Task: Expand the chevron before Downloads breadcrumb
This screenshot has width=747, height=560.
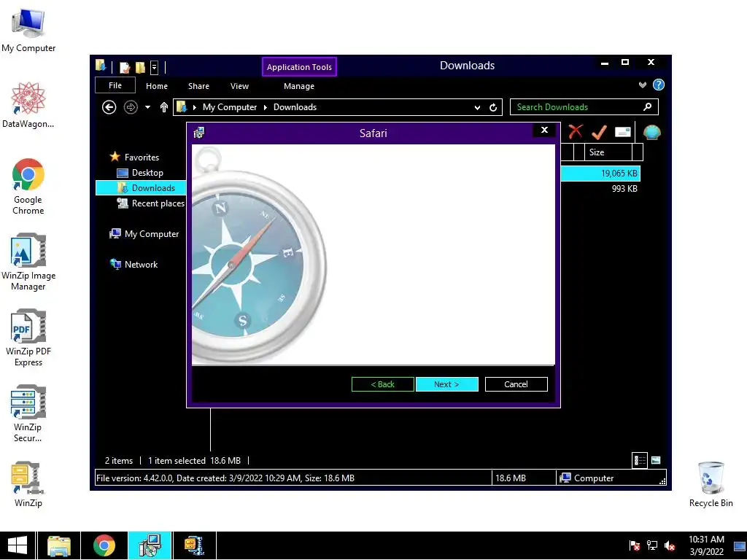Action: (x=266, y=107)
